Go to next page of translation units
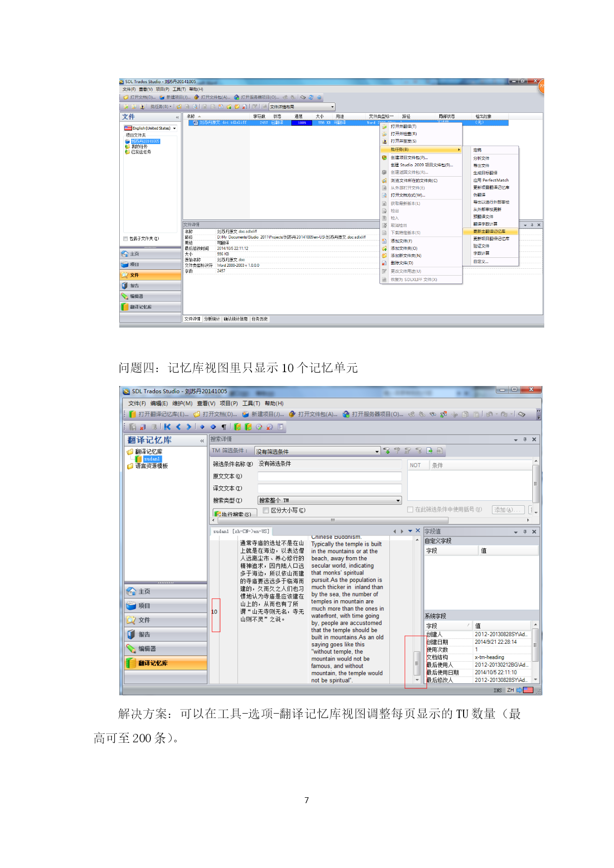The image size is (614, 868). coord(189,427)
